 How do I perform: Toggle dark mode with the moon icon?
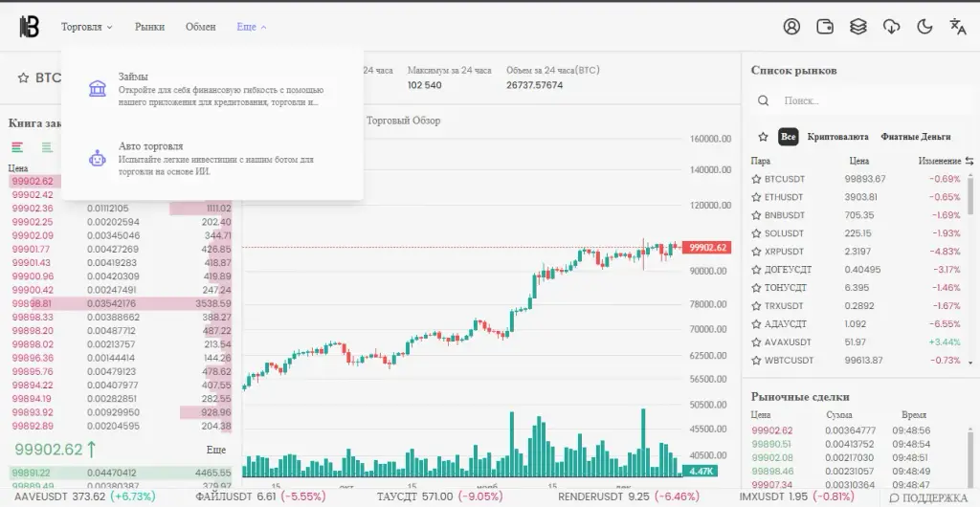coord(924,26)
